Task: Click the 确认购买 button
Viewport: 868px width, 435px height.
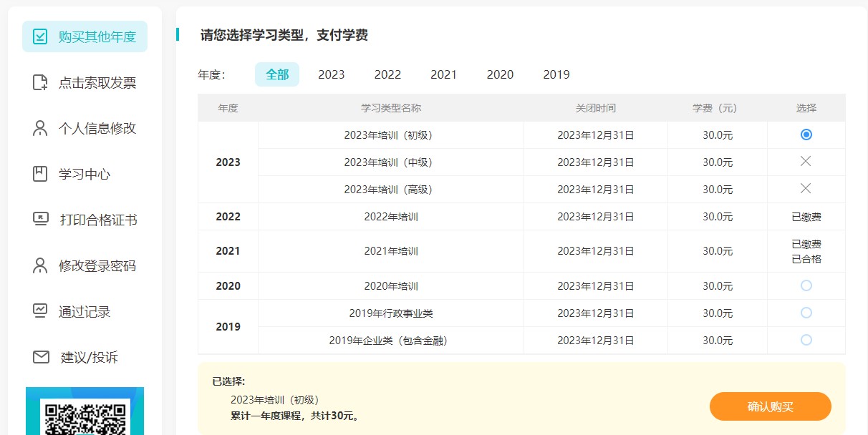Action: pyautogui.click(x=770, y=406)
